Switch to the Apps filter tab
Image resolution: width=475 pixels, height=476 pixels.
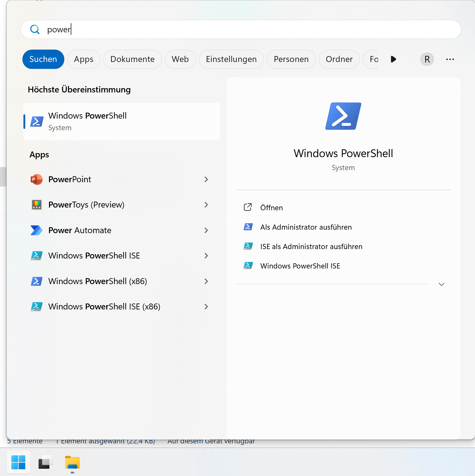(x=83, y=59)
